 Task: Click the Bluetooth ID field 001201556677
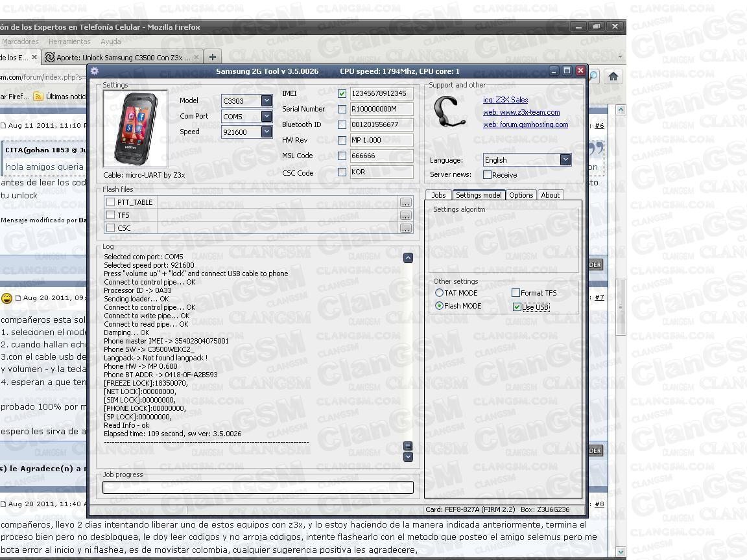click(x=381, y=124)
